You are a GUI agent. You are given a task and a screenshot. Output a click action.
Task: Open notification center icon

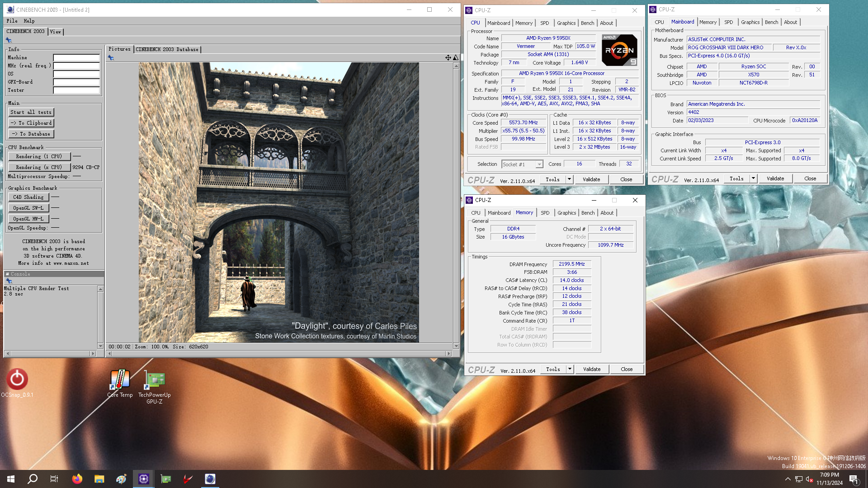click(854, 479)
